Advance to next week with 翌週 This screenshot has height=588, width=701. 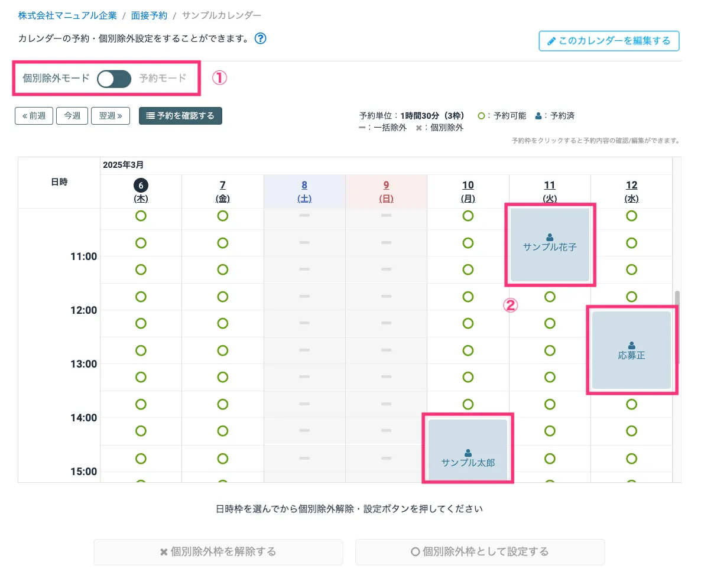coord(111,116)
